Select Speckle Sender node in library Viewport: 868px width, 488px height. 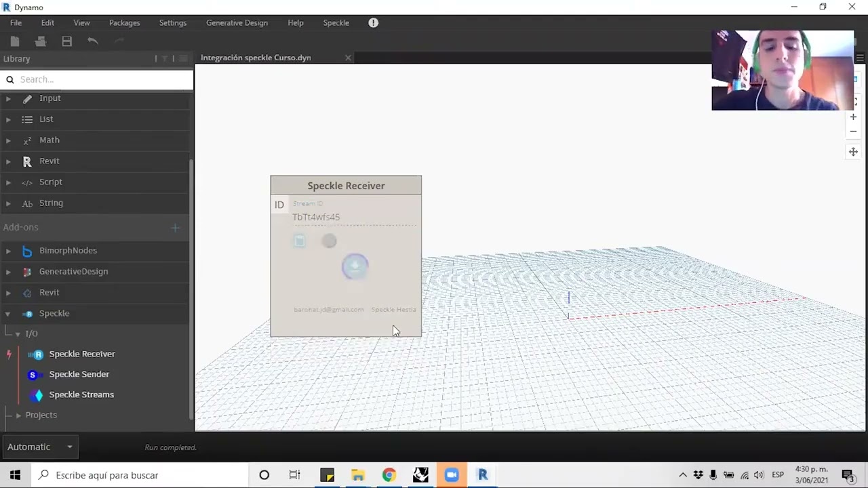79,374
